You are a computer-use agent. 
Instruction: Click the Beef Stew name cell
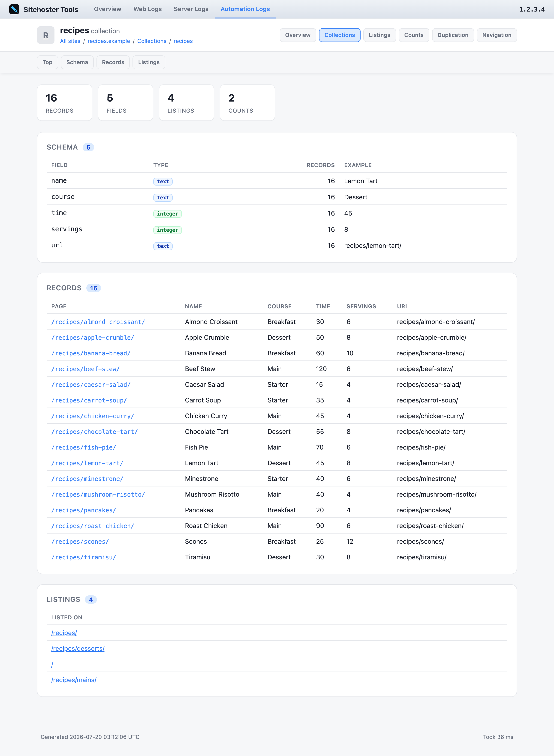click(200, 369)
